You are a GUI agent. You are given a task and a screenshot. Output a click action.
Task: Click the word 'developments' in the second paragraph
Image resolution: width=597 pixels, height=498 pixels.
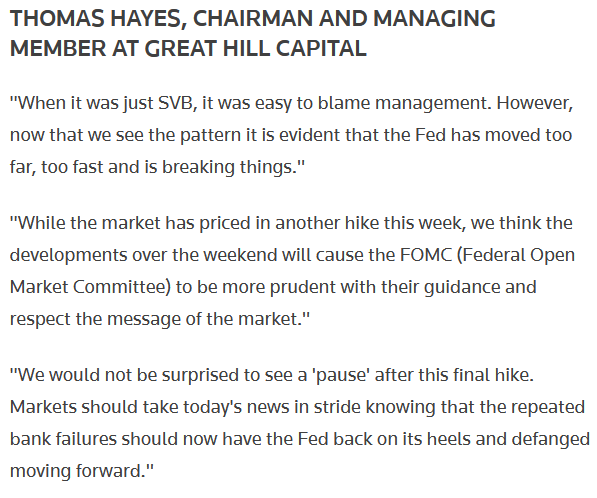tap(69, 256)
